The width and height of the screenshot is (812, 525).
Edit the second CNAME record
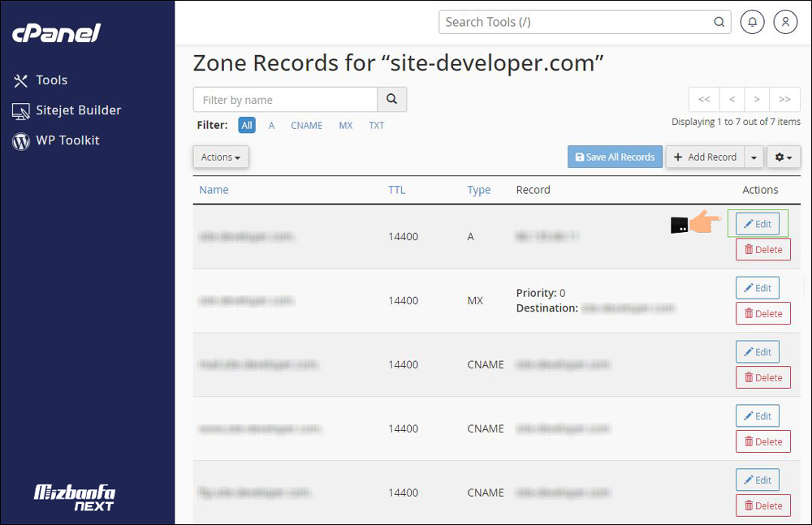tap(758, 416)
